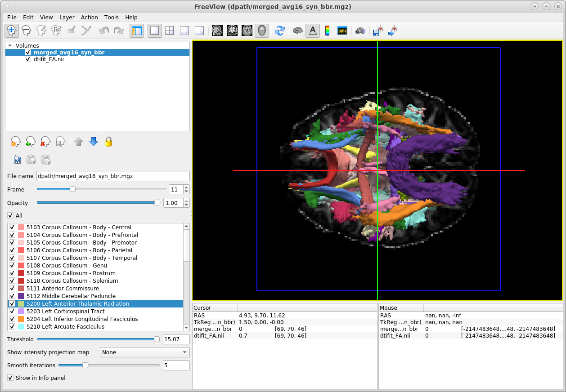Select 5112 Middle Cerebellar Peduncle entry
Image resolution: width=566 pixels, height=392 pixels.
click(71, 296)
